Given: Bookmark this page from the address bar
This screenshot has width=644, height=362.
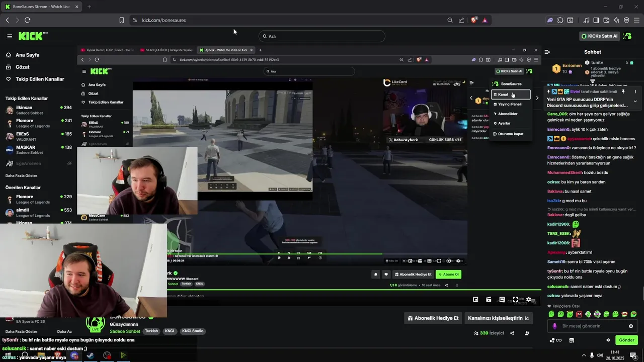Looking at the screenshot, I should [122, 20].
